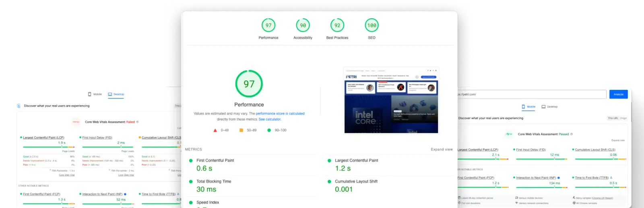Screen dimensions: 644x208
Task: Open the 'performance score is calculated' link
Action: [x=280, y=114]
